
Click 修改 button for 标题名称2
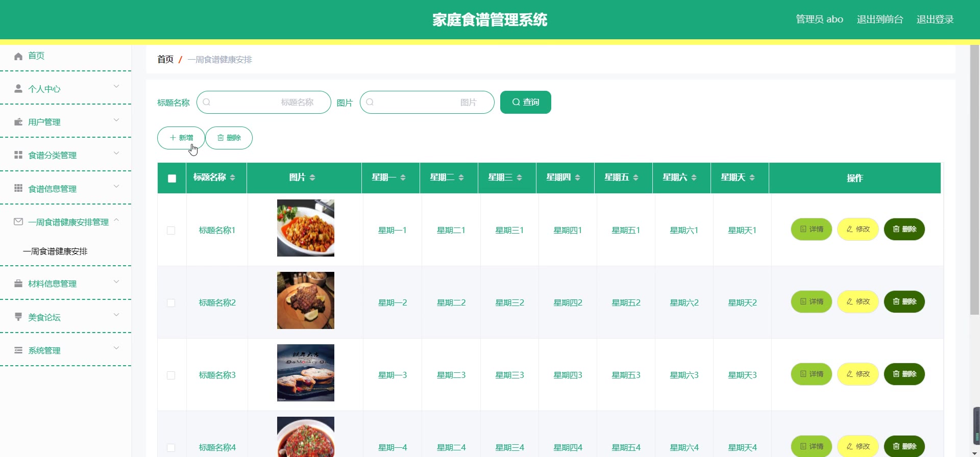coord(858,301)
